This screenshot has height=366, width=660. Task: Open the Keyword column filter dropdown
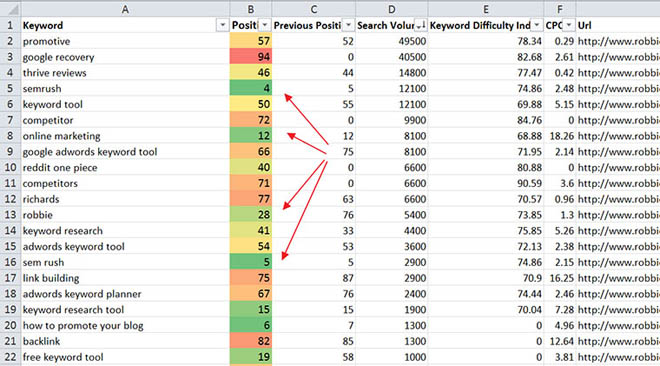[x=222, y=25]
